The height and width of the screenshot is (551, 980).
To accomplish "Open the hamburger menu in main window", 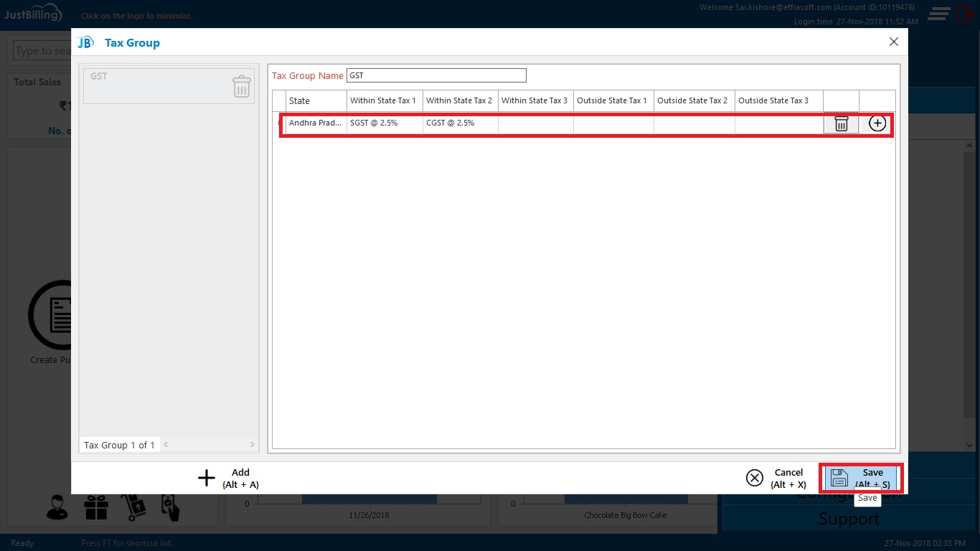I will (x=939, y=14).
